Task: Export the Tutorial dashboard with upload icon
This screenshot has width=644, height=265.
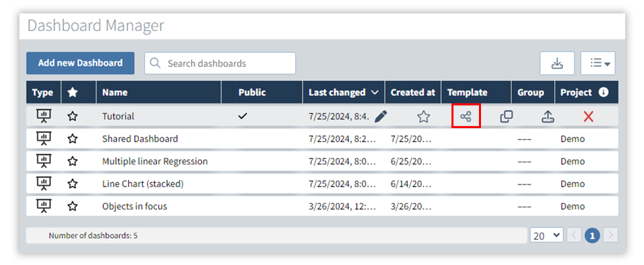Action: coord(548,117)
